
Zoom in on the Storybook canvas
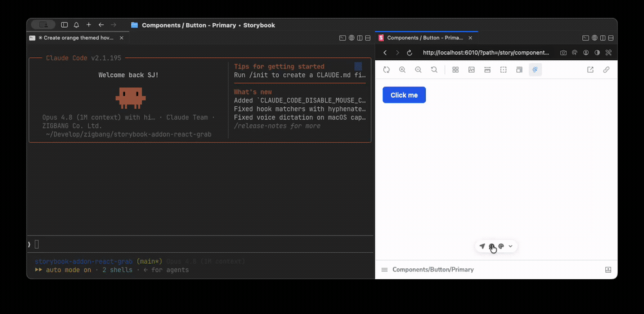click(402, 69)
